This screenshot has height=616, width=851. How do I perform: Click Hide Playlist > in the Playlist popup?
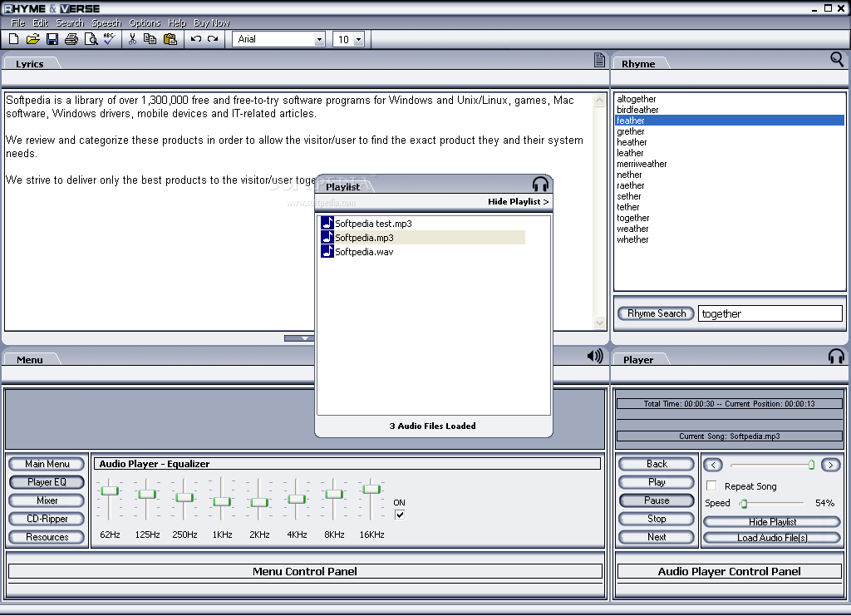519,201
